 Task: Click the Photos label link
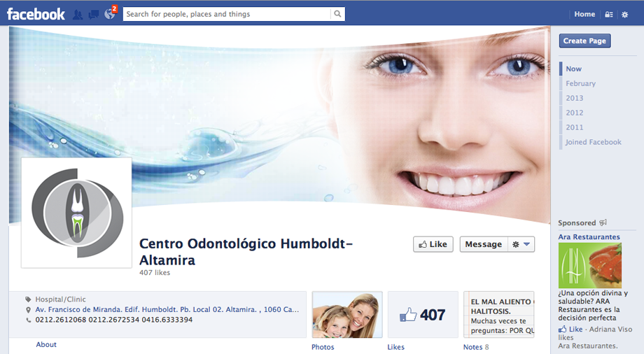click(323, 347)
